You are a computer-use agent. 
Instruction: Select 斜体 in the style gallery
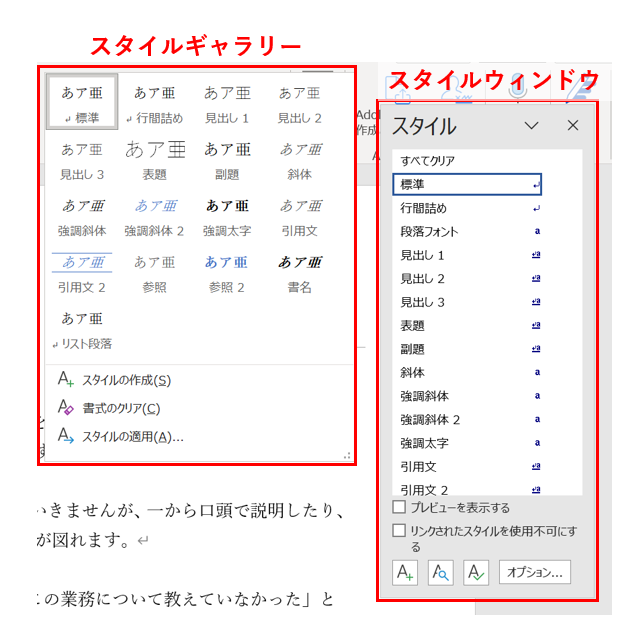tap(300, 161)
